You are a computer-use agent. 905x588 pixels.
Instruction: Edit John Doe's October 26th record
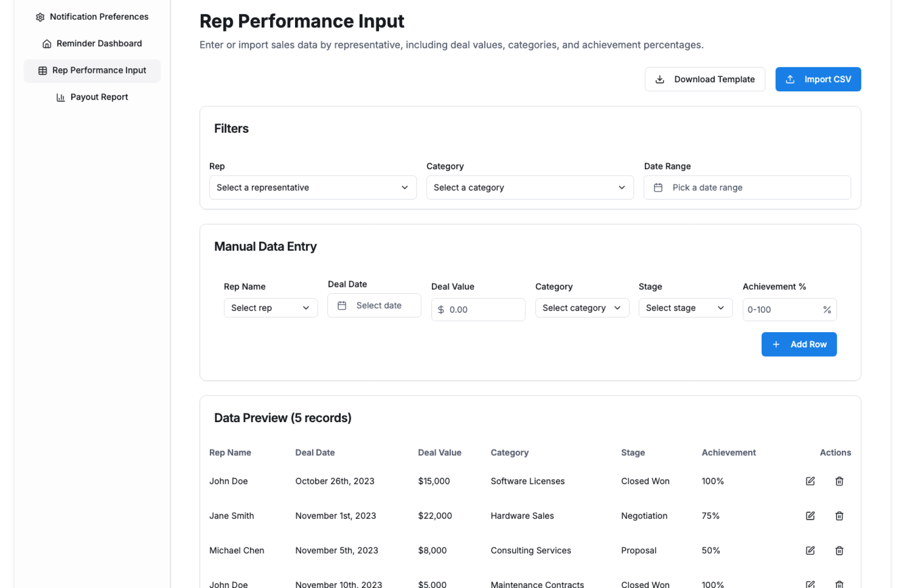click(x=810, y=481)
